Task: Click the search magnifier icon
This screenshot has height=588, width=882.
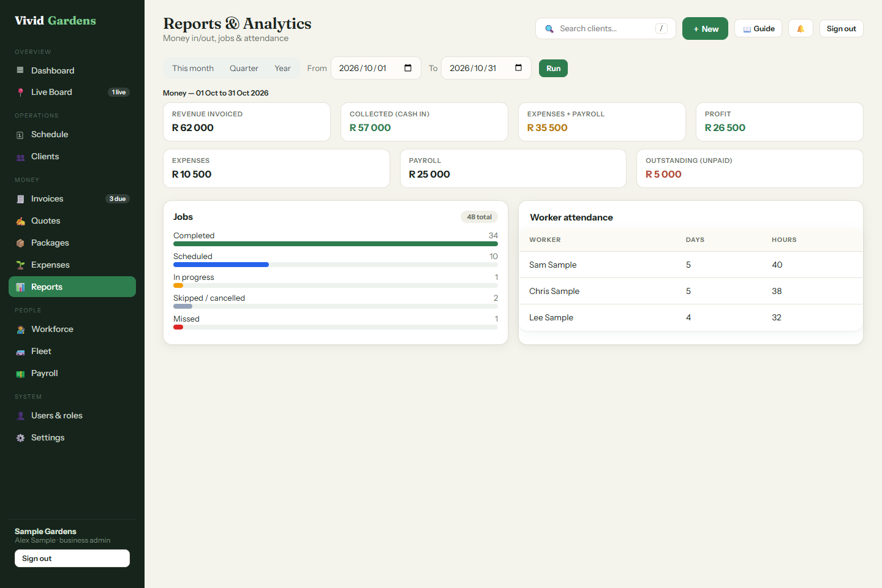Action: click(549, 29)
